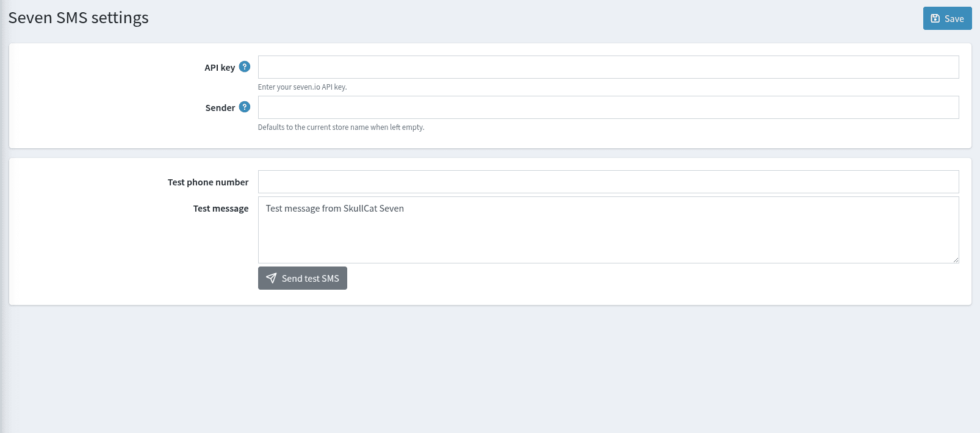Click inside the Test message textarea
The width and height of the screenshot is (980, 433).
(x=608, y=230)
